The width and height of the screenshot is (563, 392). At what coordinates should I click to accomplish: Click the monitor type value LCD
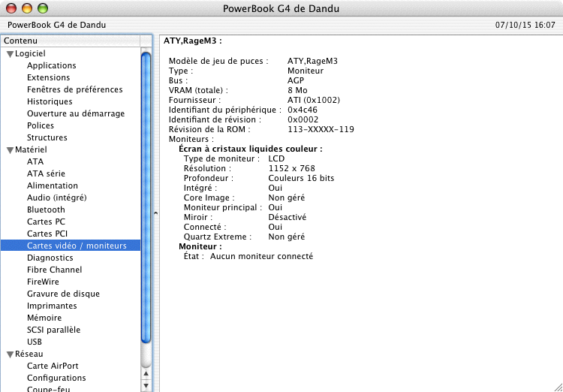276,158
